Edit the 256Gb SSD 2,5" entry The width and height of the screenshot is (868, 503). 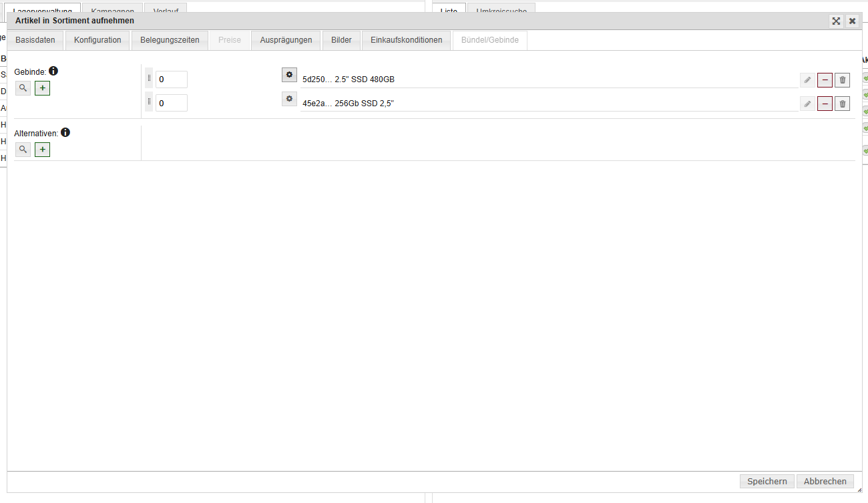pos(807,104)
